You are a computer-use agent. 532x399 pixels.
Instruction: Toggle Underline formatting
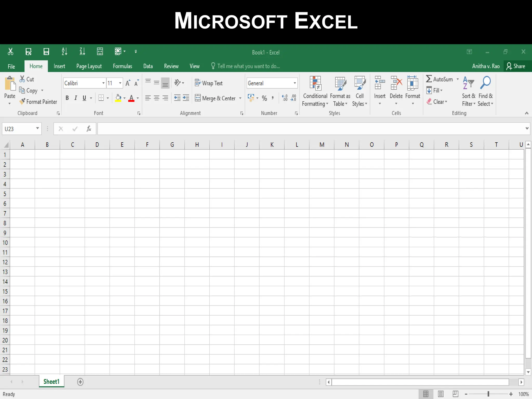(84, 98)
